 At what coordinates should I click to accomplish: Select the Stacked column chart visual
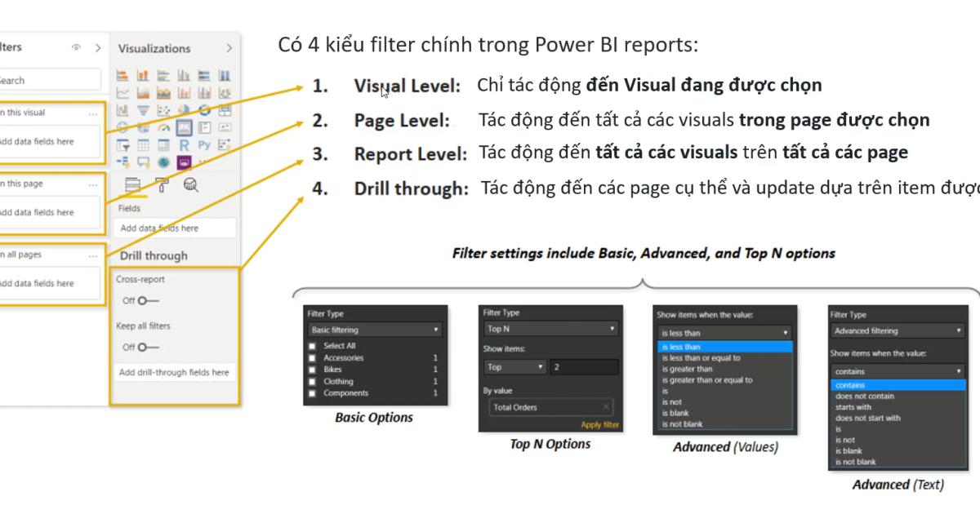(x=143, y=75)
